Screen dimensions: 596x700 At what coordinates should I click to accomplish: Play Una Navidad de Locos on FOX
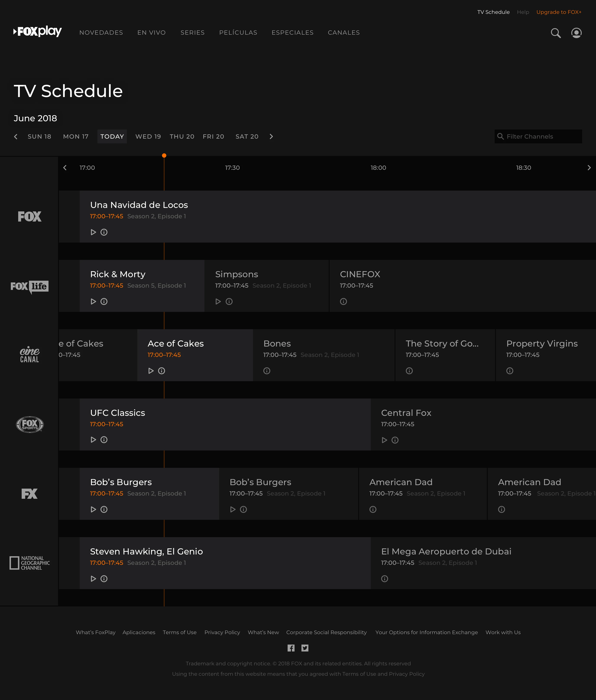click(x=93, y=232)
